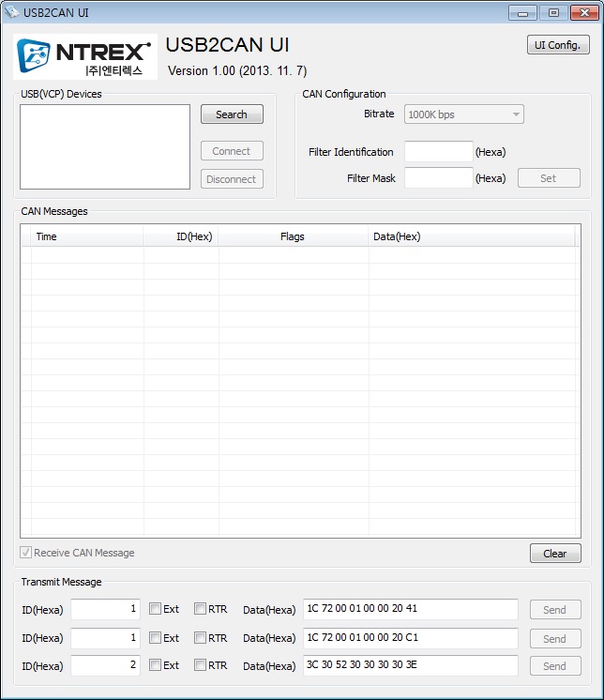Minimize the USB2CAN UI window
604x700 pixels.
[523, 12]
